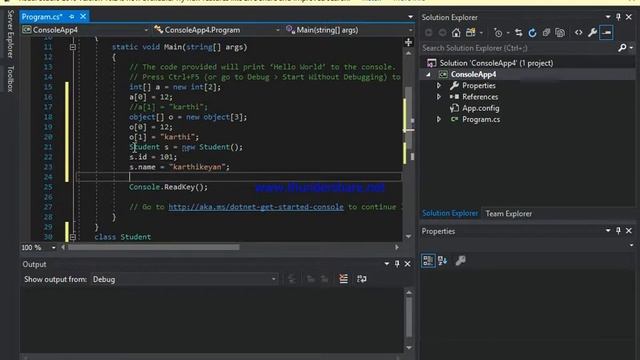This screenshot has height=360, width=640.
Task: Open Solution Explorer window options dropdown arrow
Action: click(x=608, y=17)
